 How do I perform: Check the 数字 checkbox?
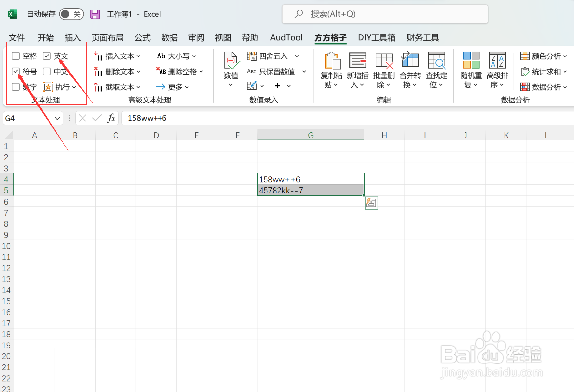16,87
